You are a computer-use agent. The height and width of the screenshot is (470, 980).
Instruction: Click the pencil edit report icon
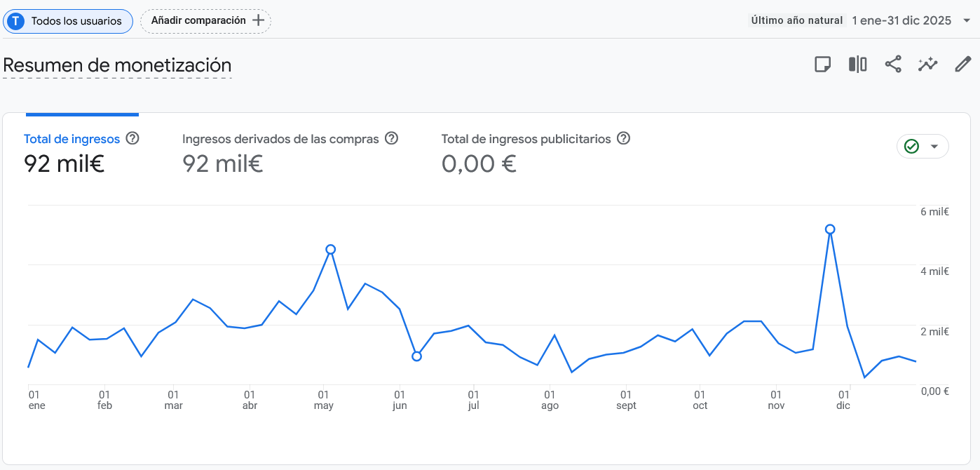pyautogui.click(x=963, y=65)
